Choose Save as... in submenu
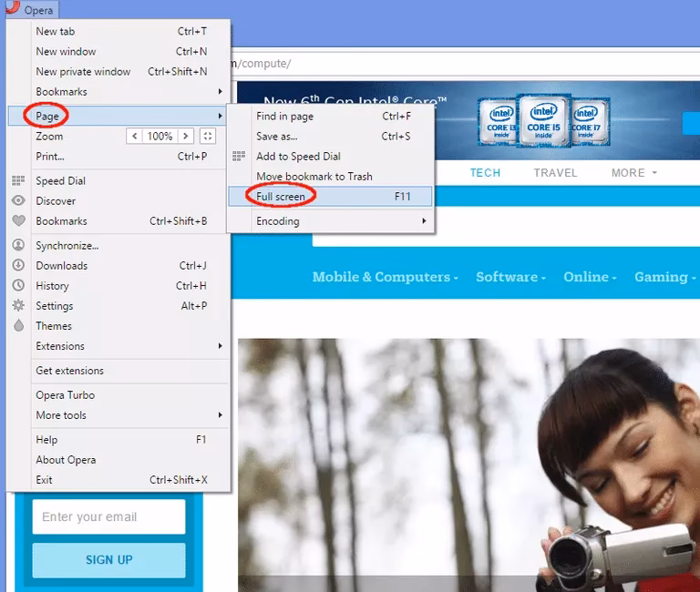This screenshot has width=700, height=592. coord(330,136)
